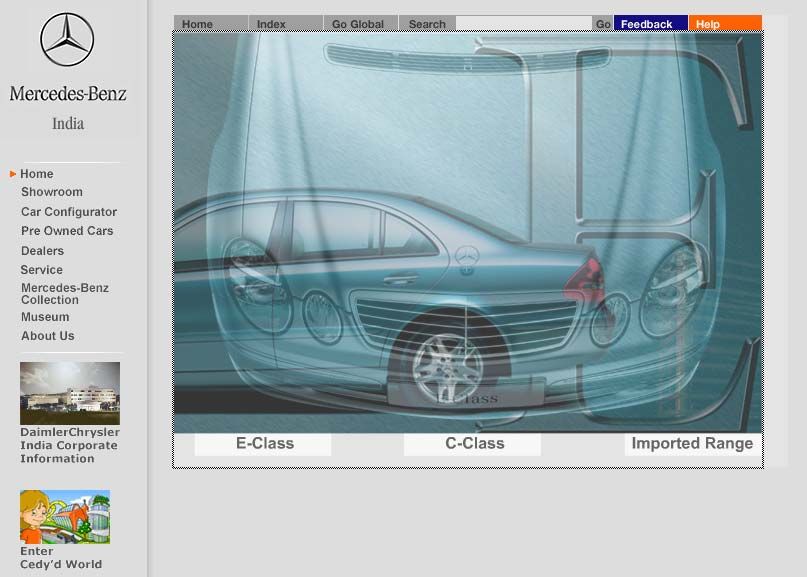807x577 pixels.
Task: Open the orange Help button
Action: tap(725, 23)
